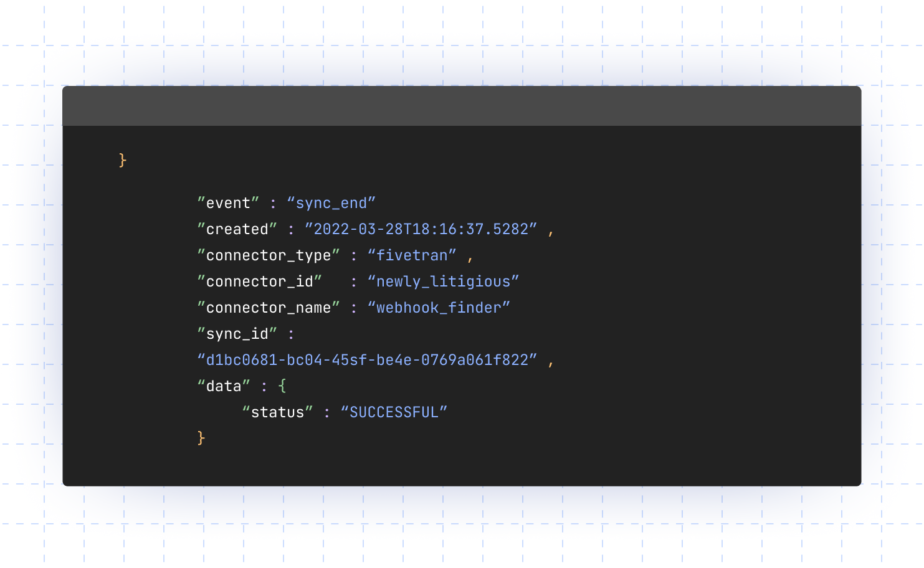Click the opening green brace after "data"
924x568 pixels.
[x=282, y=386]
